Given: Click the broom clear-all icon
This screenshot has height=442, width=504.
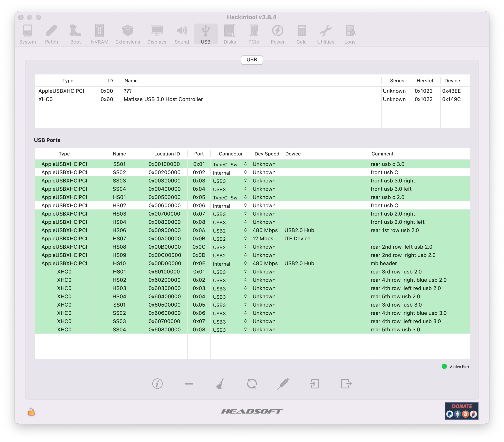Looking at the screenshot, I should click(x=220, y=384).
